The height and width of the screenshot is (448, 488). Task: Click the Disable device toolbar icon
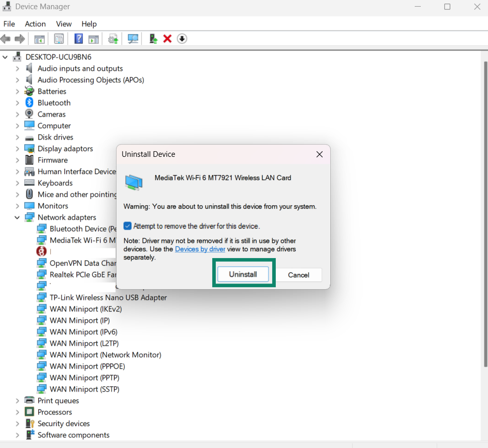[x=182, y=39]
